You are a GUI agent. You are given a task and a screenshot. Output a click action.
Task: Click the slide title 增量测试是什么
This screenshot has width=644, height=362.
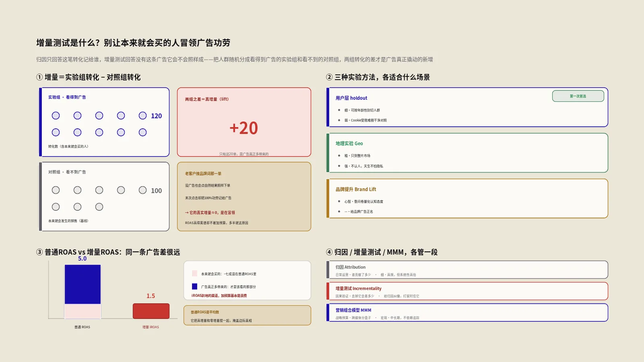point(133,43)
